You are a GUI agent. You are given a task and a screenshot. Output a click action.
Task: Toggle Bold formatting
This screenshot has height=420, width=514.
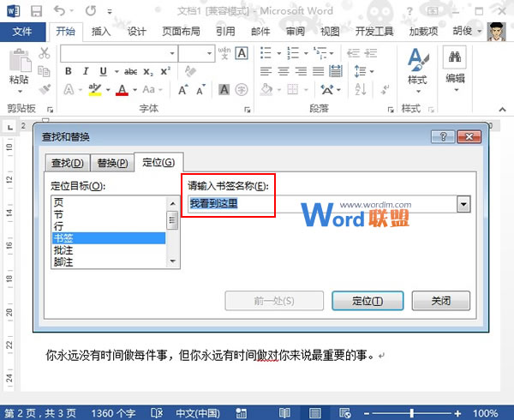(69, 71)
